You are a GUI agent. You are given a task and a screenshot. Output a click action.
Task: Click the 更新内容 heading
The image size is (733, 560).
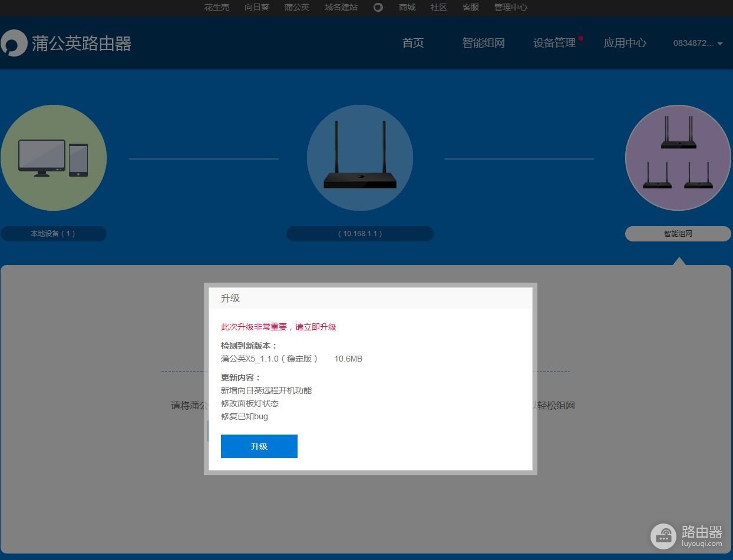tap(240, 377)
